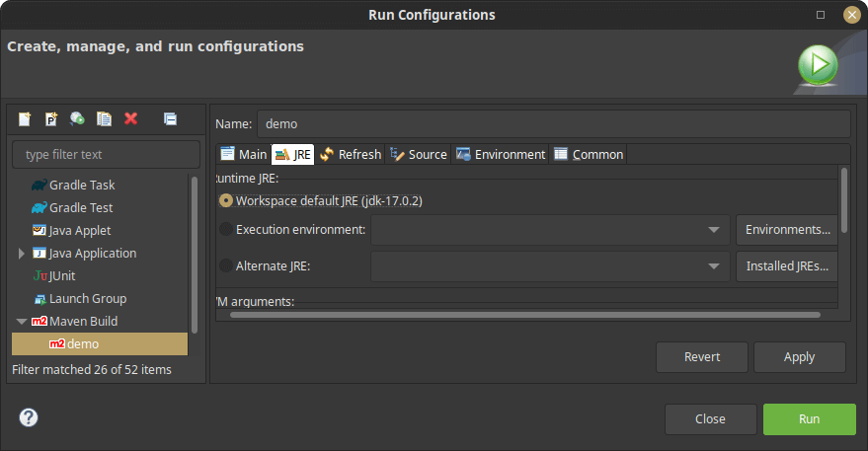Click the Launch Group icon
868x451 pixels.
pyautogui.click(x=39, y=299)
